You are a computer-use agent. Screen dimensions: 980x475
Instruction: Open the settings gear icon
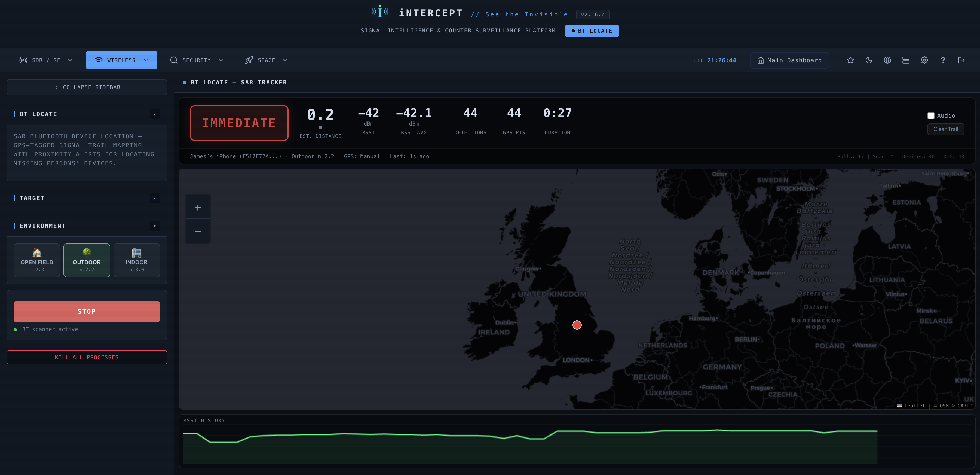tap(924, 60)
